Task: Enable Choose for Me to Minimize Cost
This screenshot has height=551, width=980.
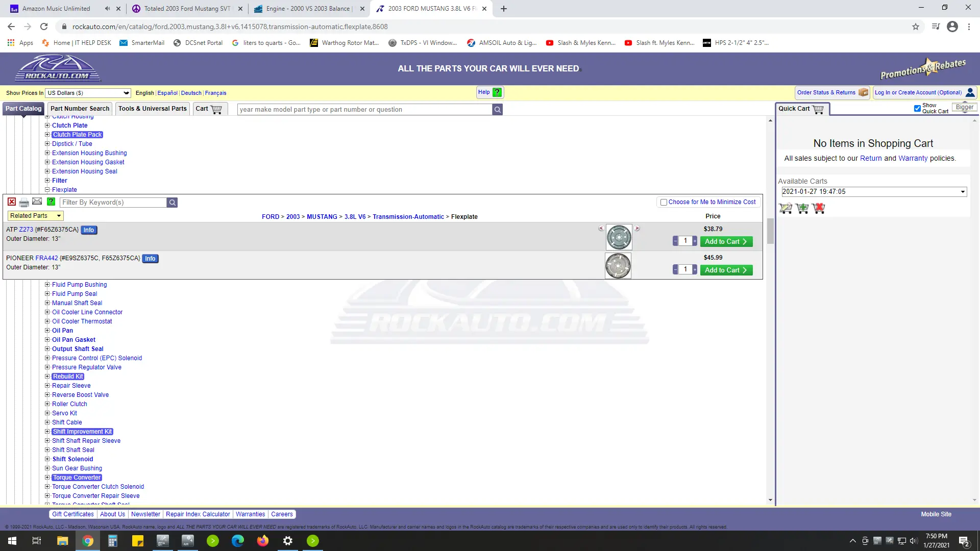Action: (x=664, y=203)
